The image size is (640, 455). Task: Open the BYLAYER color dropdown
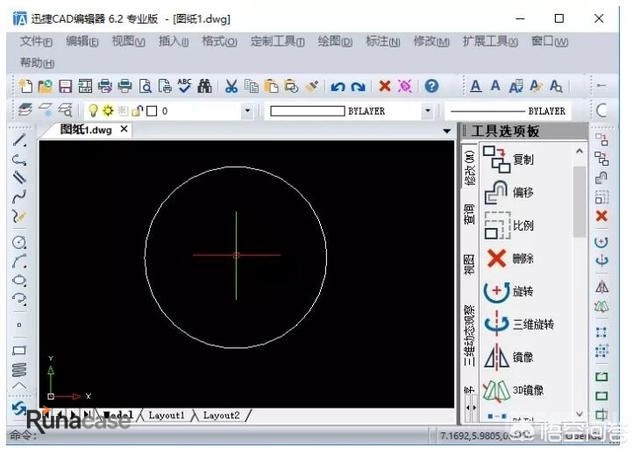[427, 111]
